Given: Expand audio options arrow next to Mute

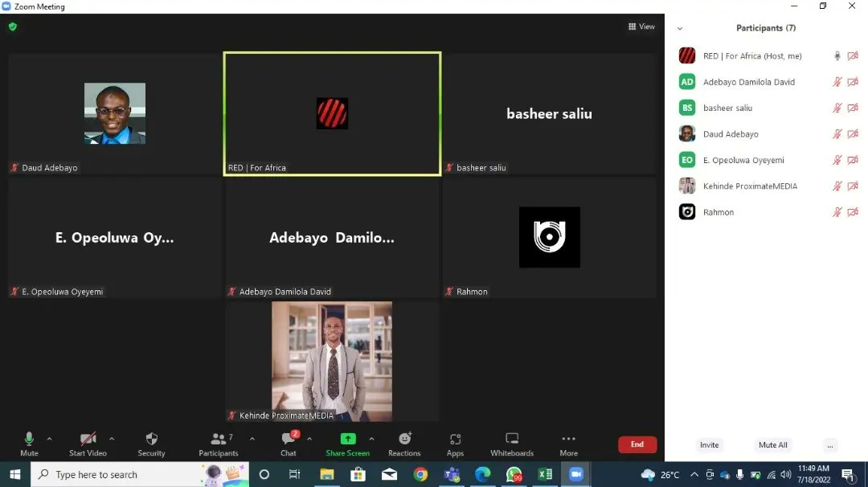Looking at the screenshot, I should point(50,439).
